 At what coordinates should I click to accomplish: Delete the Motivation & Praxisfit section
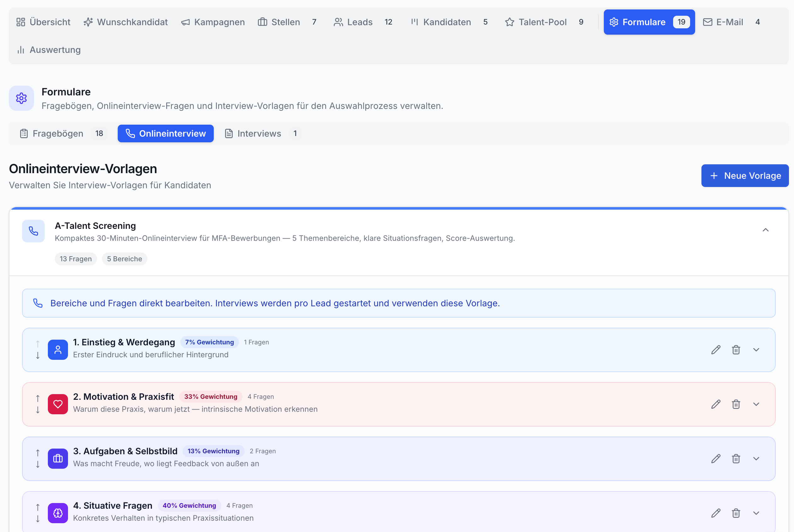click(x=736, y=405)
